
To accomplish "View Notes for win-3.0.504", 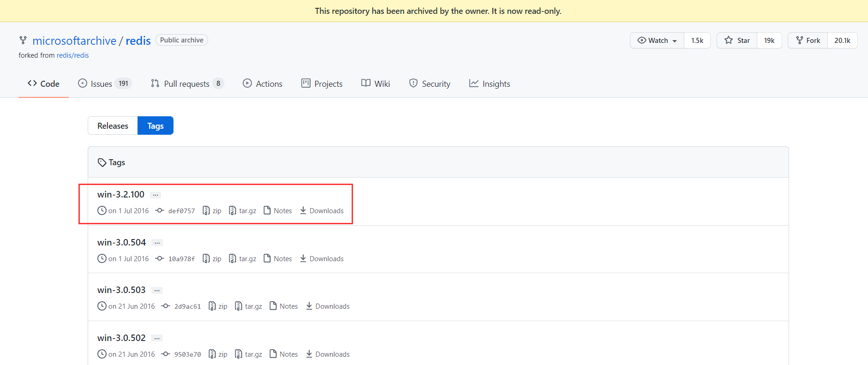I will pyautogui.click(x=278, y=259).
